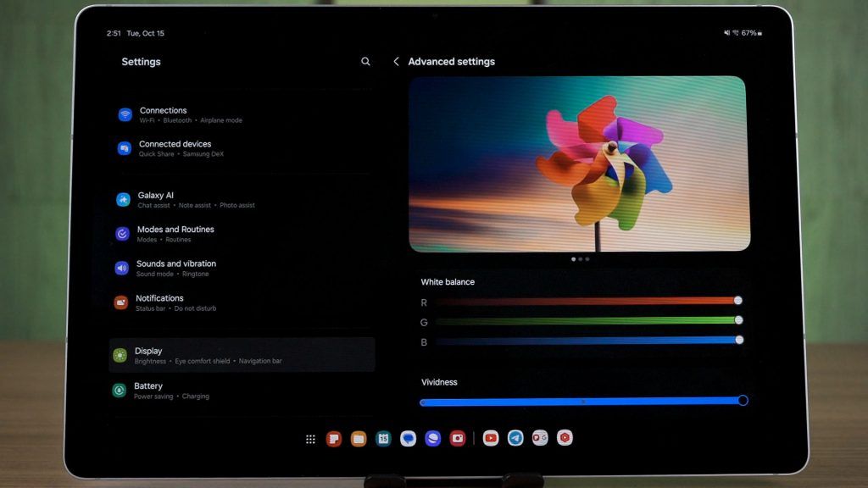Open the red hexagon recorder app
Screen dimensions: 868x488
(565, 438)
